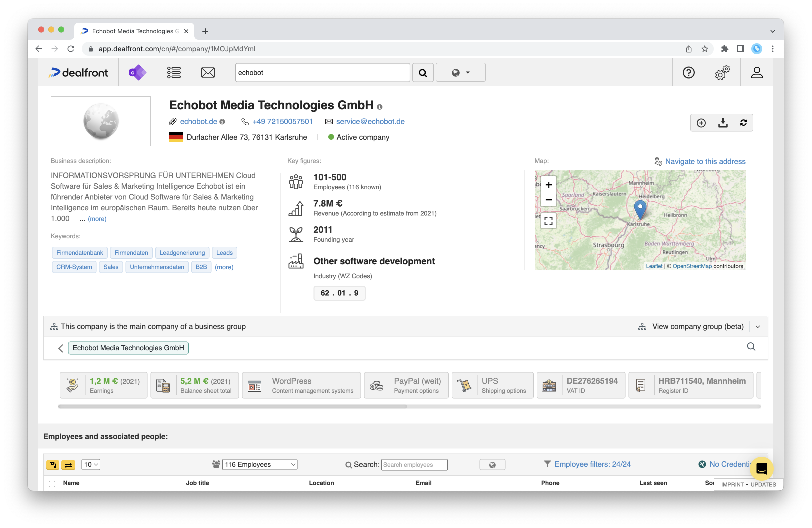The width and height of the screenshot is (812, 528).
Task: Open the Chrome three-dot menu
Action: click(773, 49)
